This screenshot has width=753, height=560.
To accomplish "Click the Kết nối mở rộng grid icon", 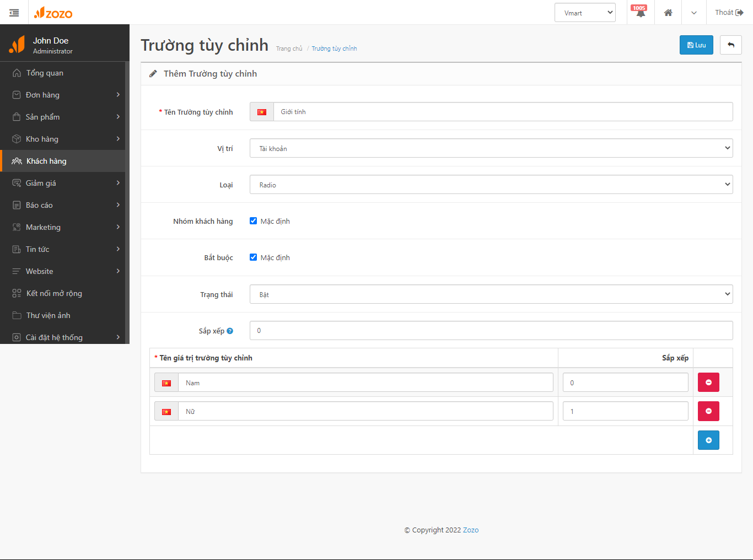I will [x=17, y=293].
